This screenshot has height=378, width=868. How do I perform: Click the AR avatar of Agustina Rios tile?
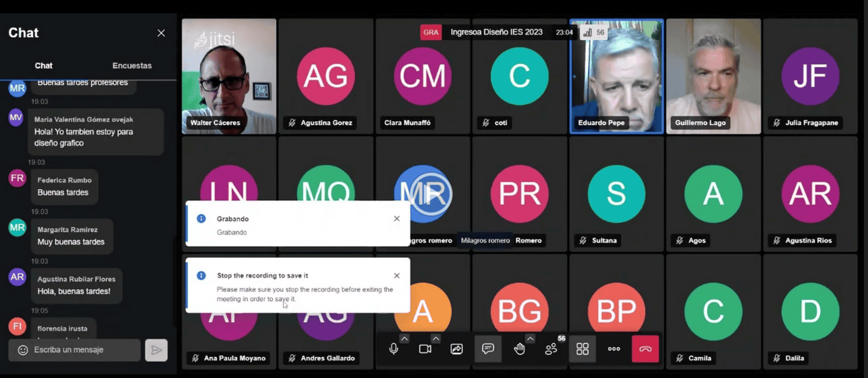point(810,194)
